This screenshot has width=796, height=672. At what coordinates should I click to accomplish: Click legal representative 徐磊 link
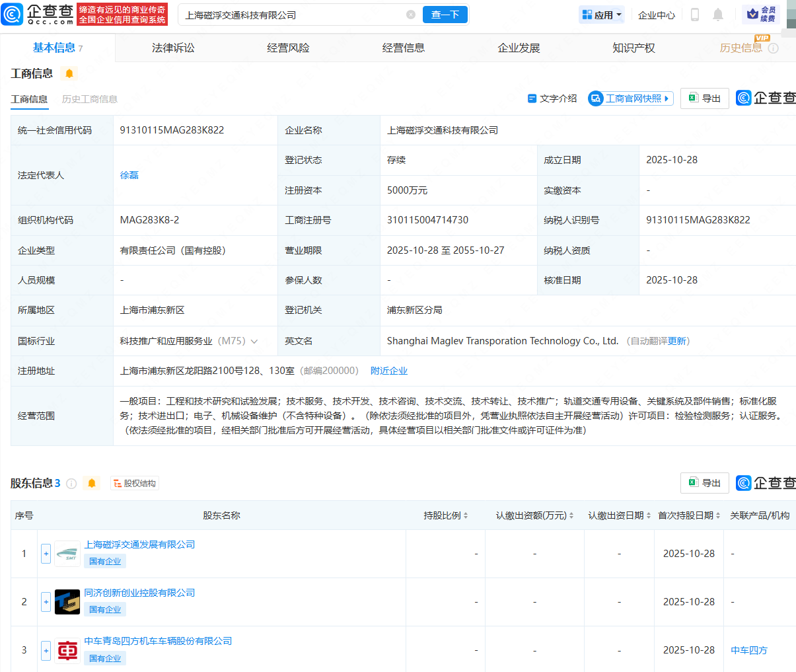click(x=129, y=174)
